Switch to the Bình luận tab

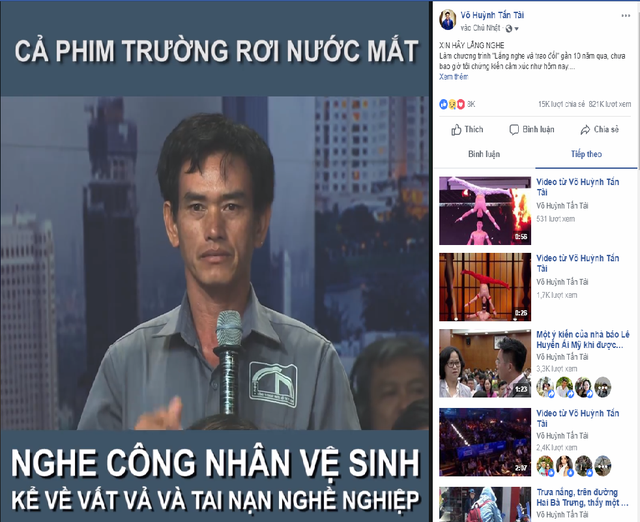[484, 154]
